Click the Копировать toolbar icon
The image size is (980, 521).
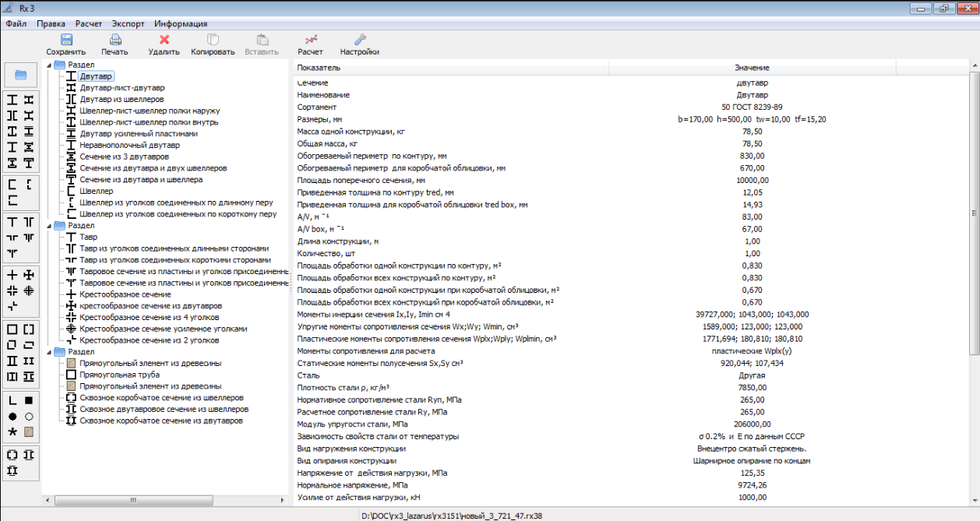tap(213, 39)
